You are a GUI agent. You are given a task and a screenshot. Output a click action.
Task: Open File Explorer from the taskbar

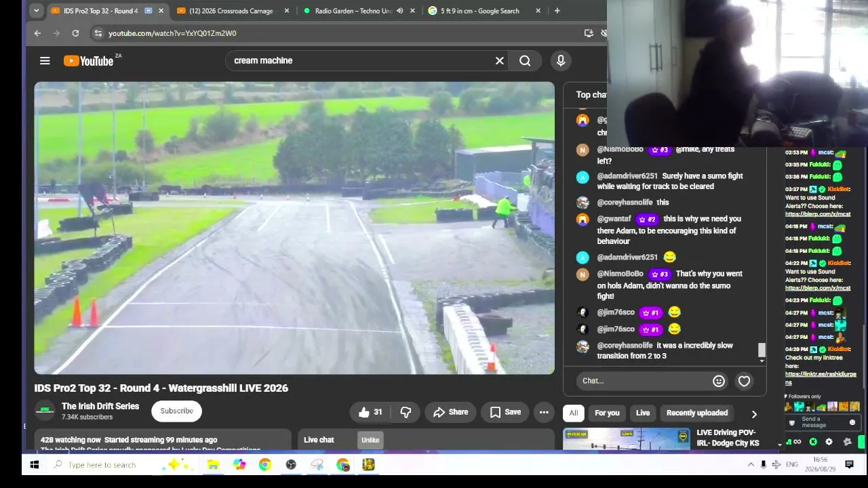point(213,465)
